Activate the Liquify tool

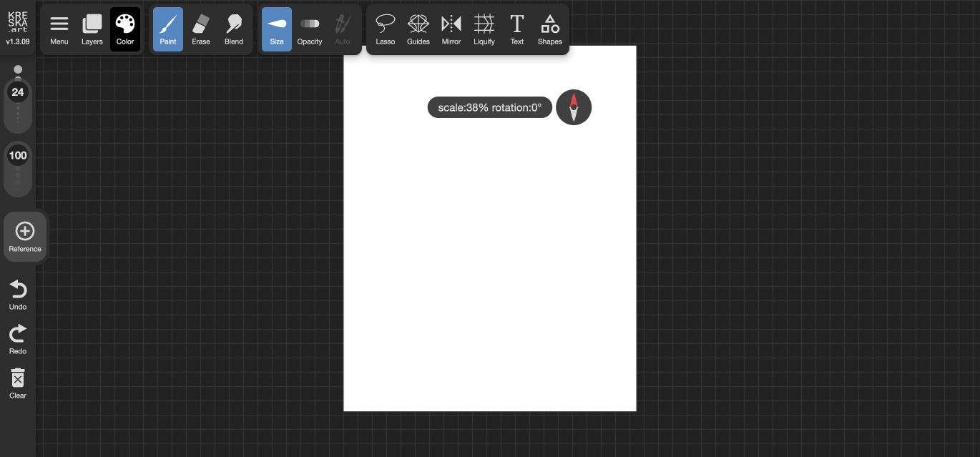[x=484, y=29]
